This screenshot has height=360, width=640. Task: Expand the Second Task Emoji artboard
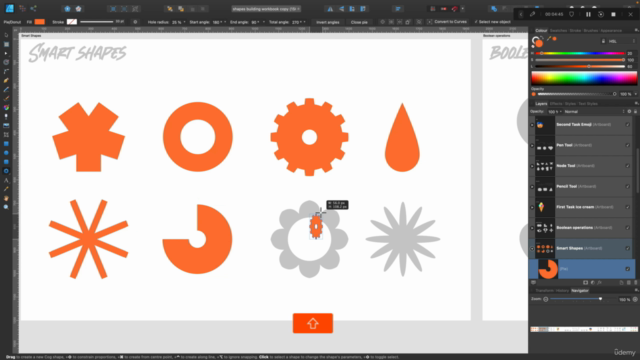point(532,124)
